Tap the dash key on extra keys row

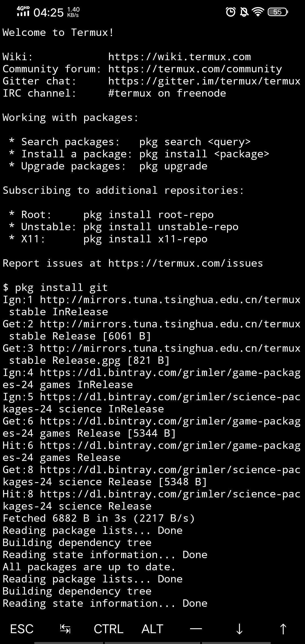point(196,629)
